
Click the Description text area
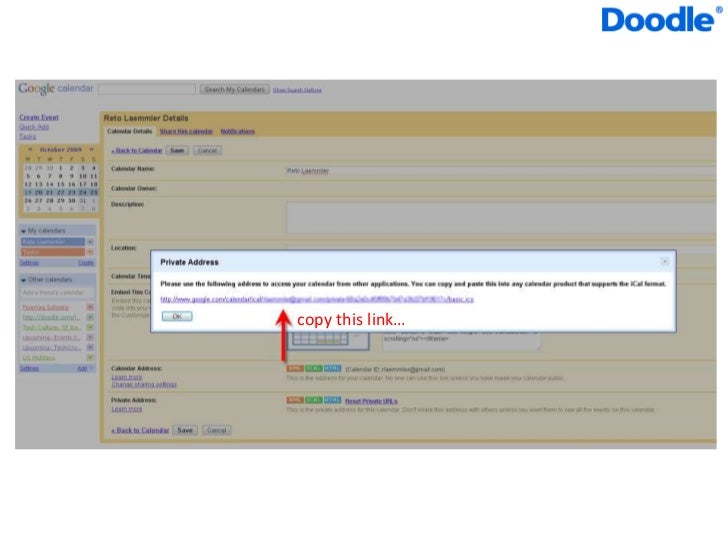click(500, 217)
